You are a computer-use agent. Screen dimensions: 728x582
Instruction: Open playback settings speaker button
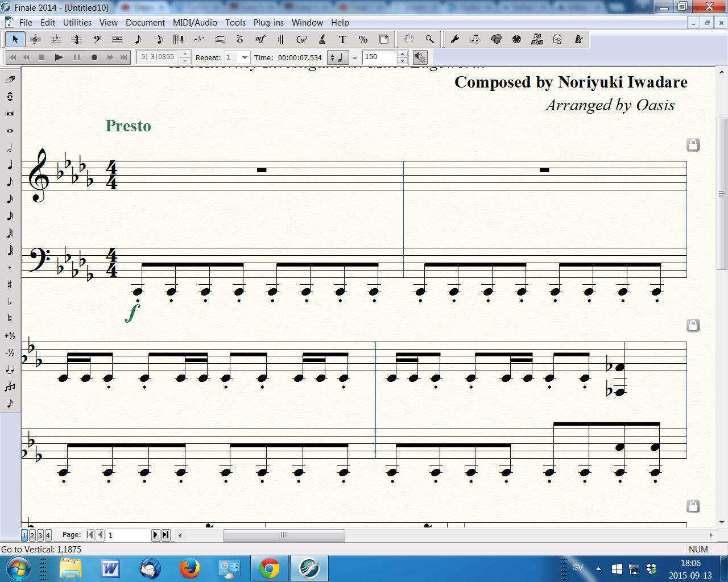click(420, 57)
